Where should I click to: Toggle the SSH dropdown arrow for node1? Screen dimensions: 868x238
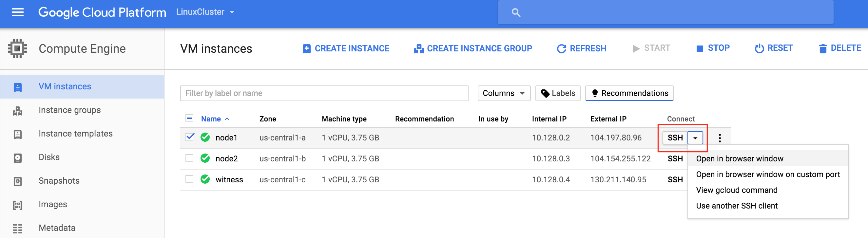click(695, 138)
